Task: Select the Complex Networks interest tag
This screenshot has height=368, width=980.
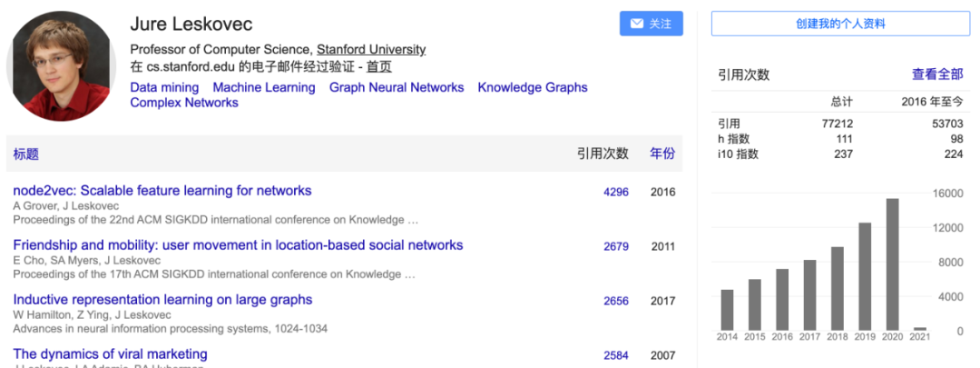Action: tap(184, 104)
